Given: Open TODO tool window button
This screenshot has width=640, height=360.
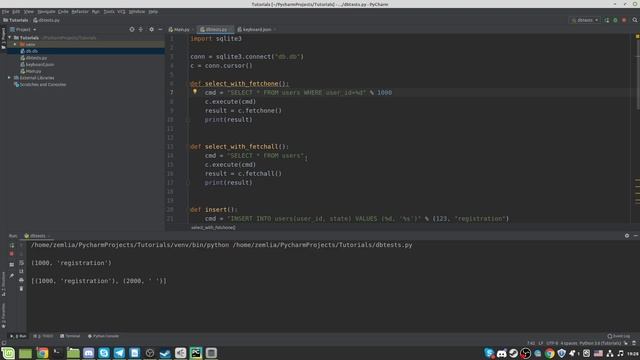Looking at the screenshot, I should click(43, 336).
